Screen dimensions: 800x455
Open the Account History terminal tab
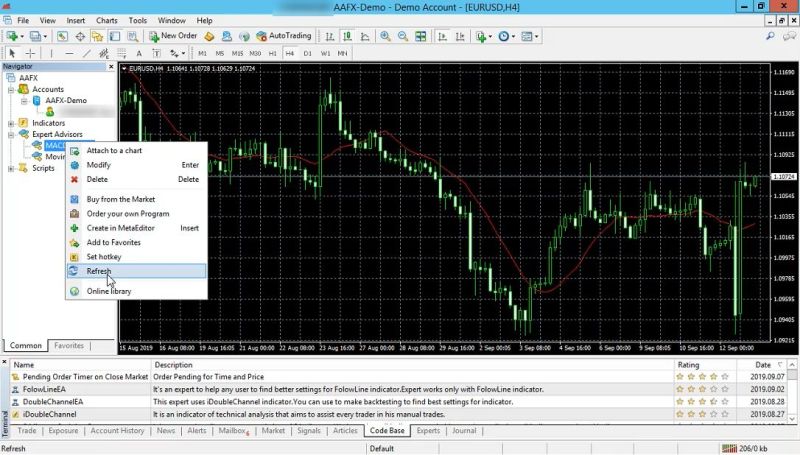tap(117, 431)
